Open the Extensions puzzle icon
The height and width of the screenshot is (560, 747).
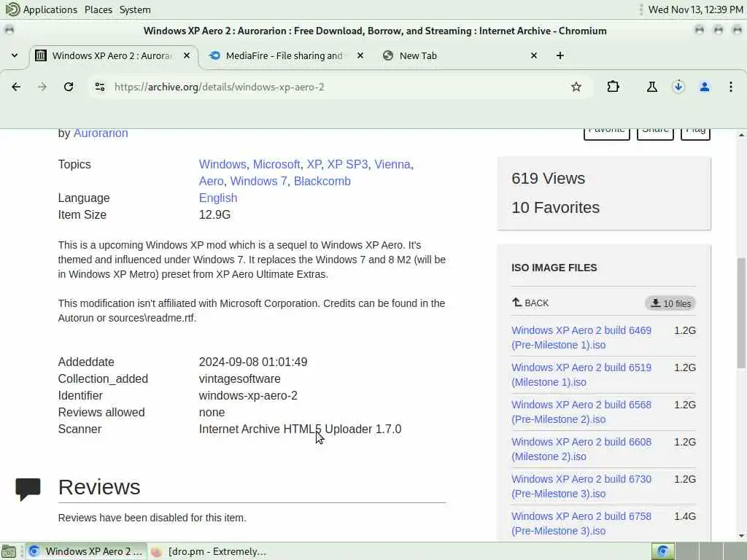(613, 87)
